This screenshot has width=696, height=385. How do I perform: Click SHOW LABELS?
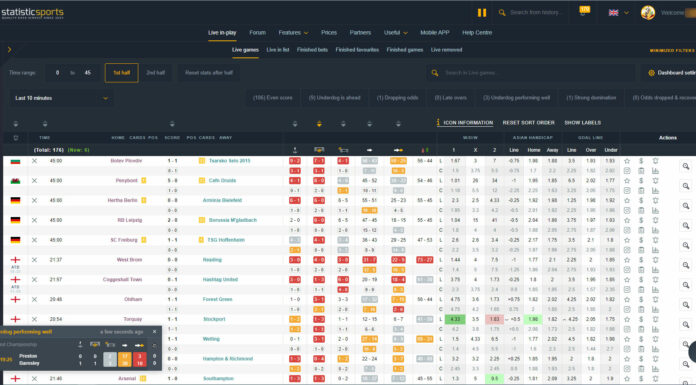[x=582, y=123]
